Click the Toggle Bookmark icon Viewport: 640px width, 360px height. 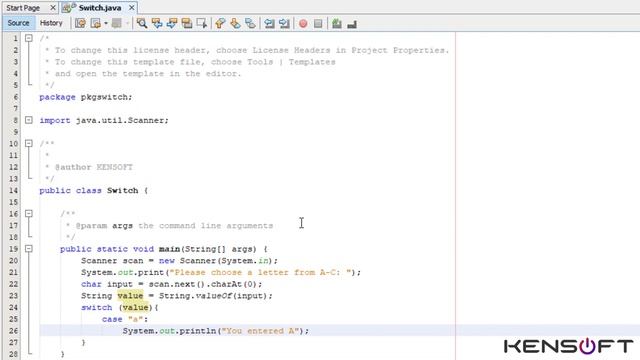tap(250, 23)
